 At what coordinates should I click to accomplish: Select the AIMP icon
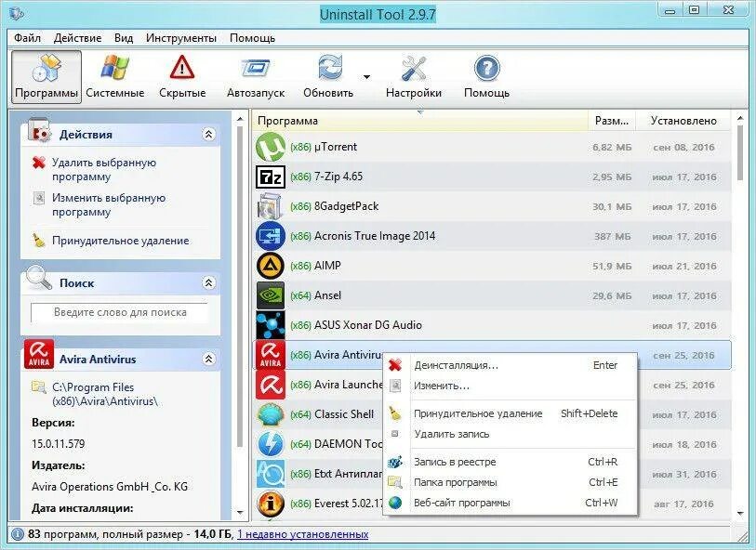270,266
